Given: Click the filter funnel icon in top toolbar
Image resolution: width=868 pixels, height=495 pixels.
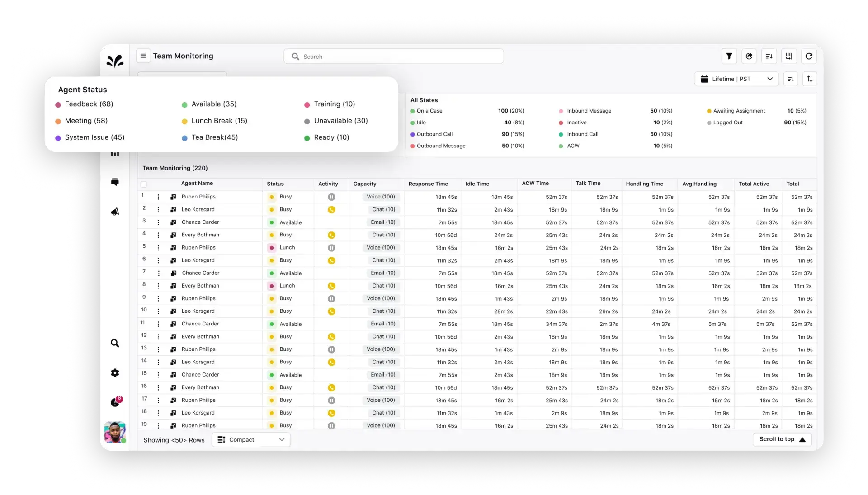Looking at the screenshot, I should pyautogui.click(x=729, y=56).
